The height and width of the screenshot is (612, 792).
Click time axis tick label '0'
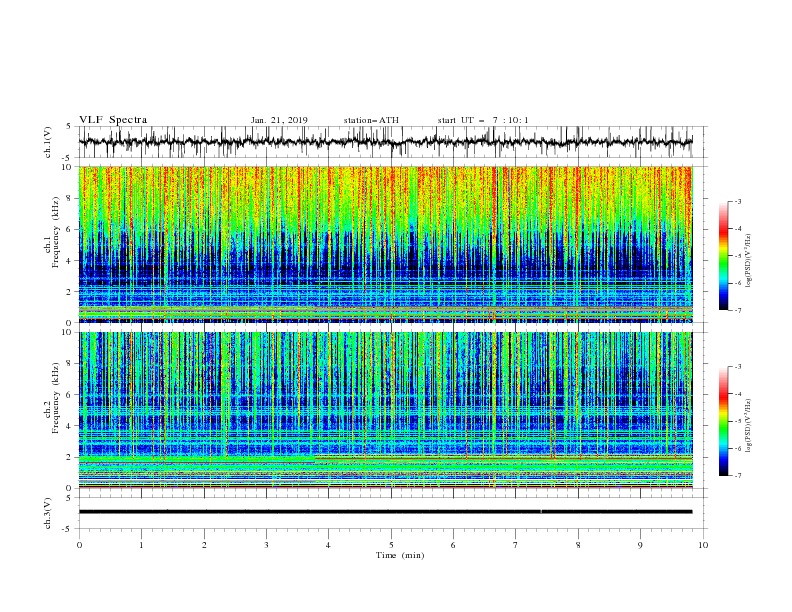(x=79, y=545)
